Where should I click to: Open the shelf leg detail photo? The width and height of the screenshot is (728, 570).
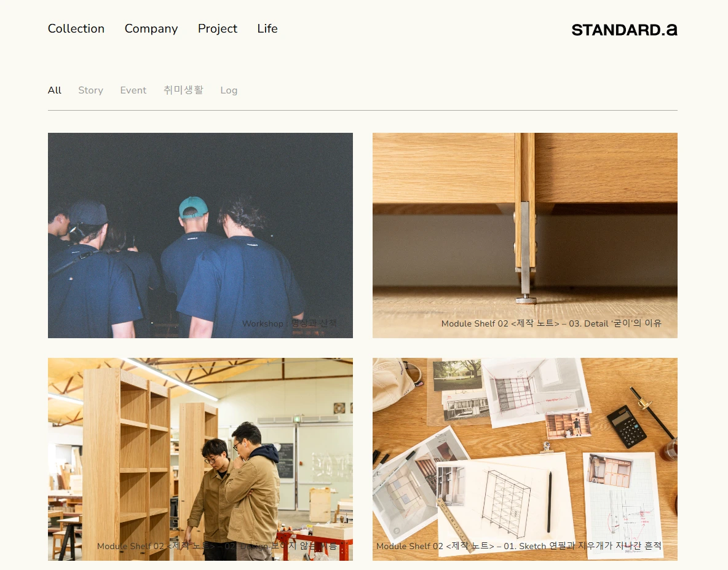click(524, 236)
